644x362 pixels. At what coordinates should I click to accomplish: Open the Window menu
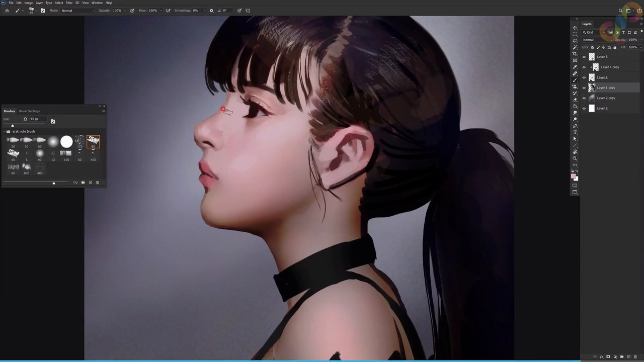tap(97, 3)
